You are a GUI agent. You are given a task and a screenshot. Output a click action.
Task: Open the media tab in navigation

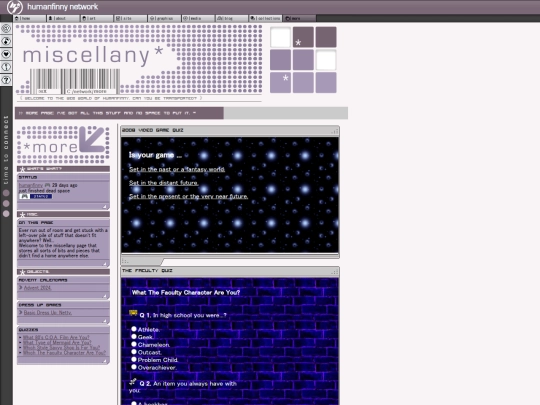pos(198,18)
